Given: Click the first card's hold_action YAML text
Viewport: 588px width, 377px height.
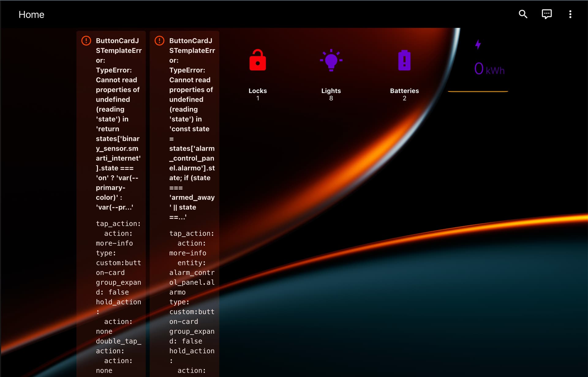Looking at the screenshot, I should click(119, 302).
